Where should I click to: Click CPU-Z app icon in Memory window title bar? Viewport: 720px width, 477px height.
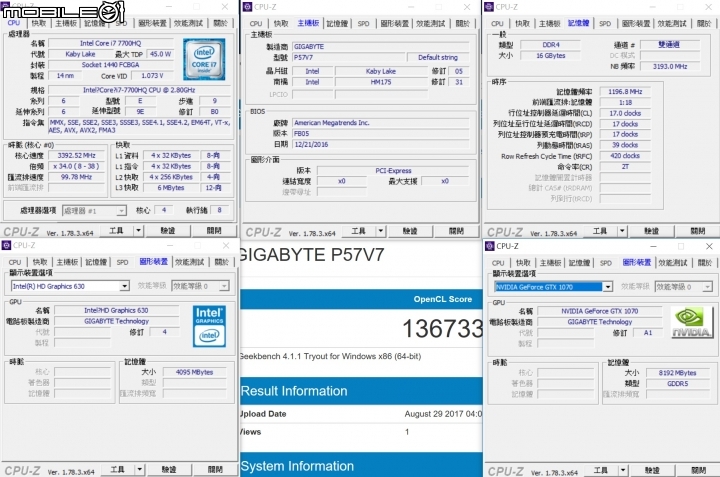pyautogui.click(x=489, y=7)
